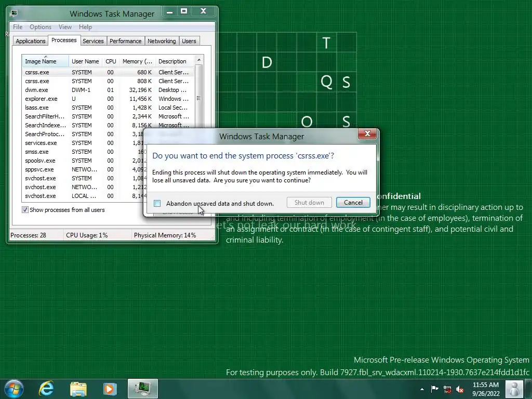Maximize the Windows Task Manager window
Screen dimensions: 532x399
(x=184, y=11)
